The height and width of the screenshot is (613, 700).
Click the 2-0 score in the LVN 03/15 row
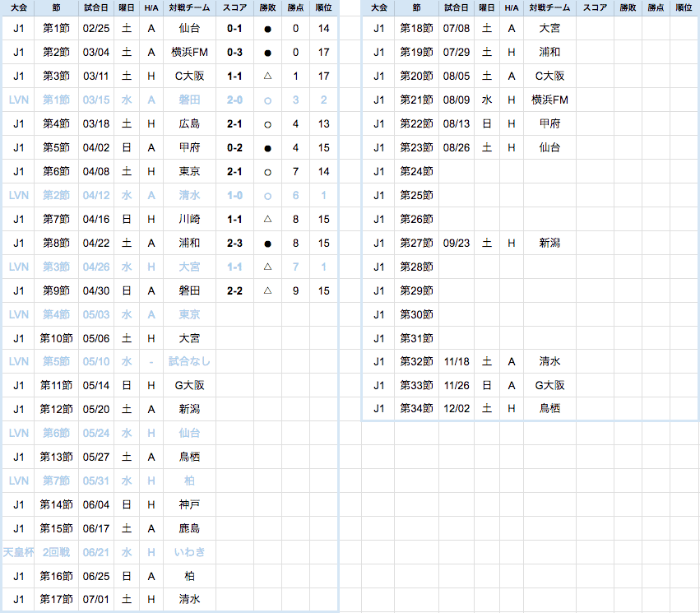tap(234, 100)
